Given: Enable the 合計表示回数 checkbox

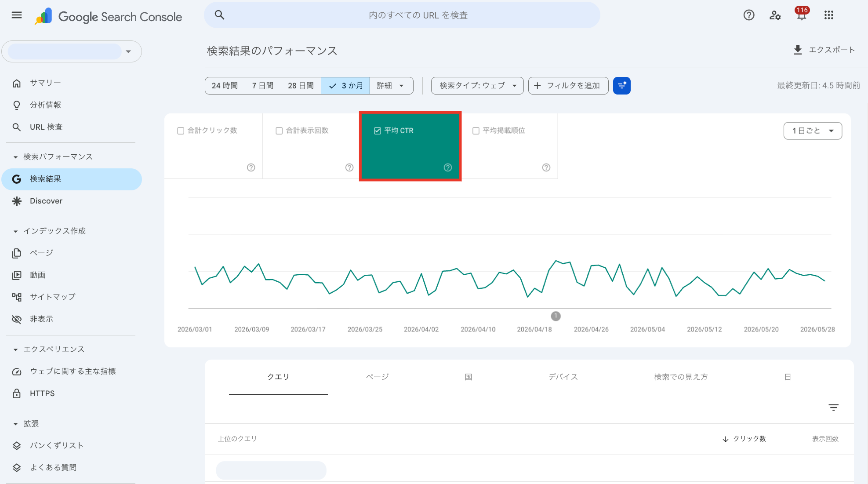Looking at the screenshot, I should pos(279,131).
